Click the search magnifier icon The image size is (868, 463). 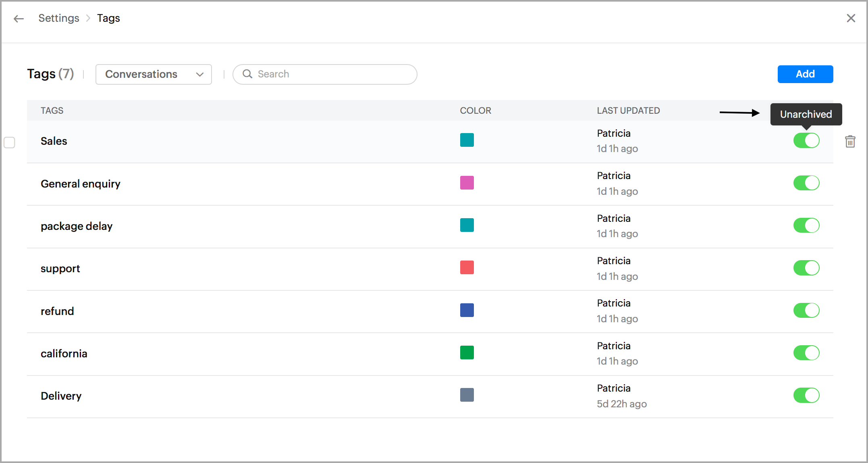[247, 74]
